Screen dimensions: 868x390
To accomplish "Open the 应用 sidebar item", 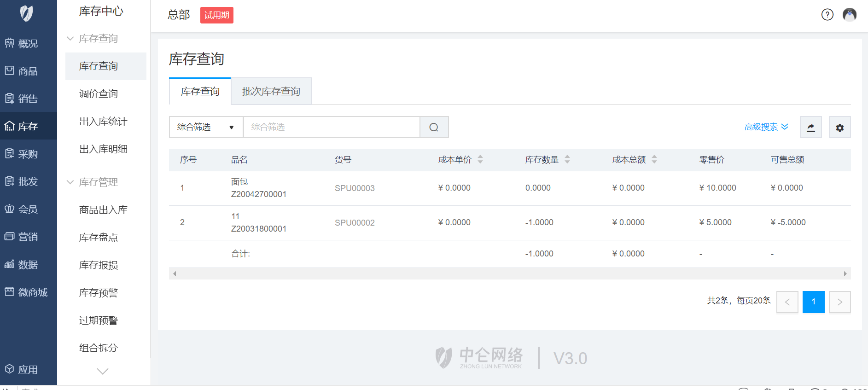I will point(28,370).
